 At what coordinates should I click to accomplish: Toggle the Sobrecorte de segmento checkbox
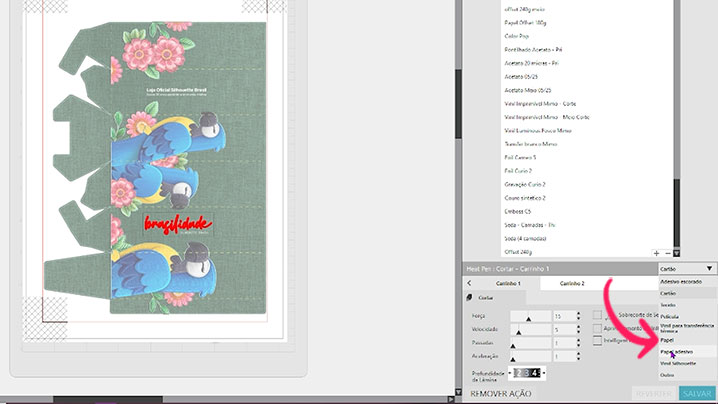[597, 315]
